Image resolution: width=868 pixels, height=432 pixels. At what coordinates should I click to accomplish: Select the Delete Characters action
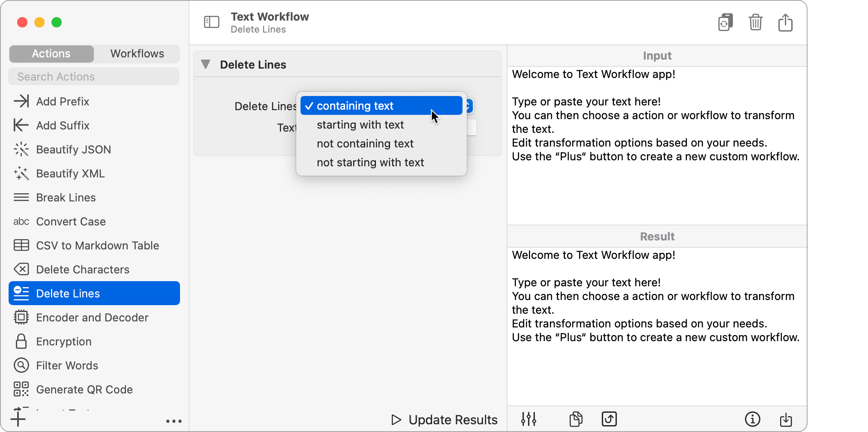coord(94,269)
